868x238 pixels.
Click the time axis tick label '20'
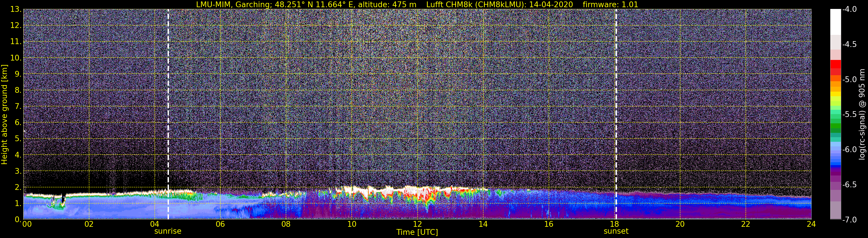pyautogui.click(x=680, y=224)
